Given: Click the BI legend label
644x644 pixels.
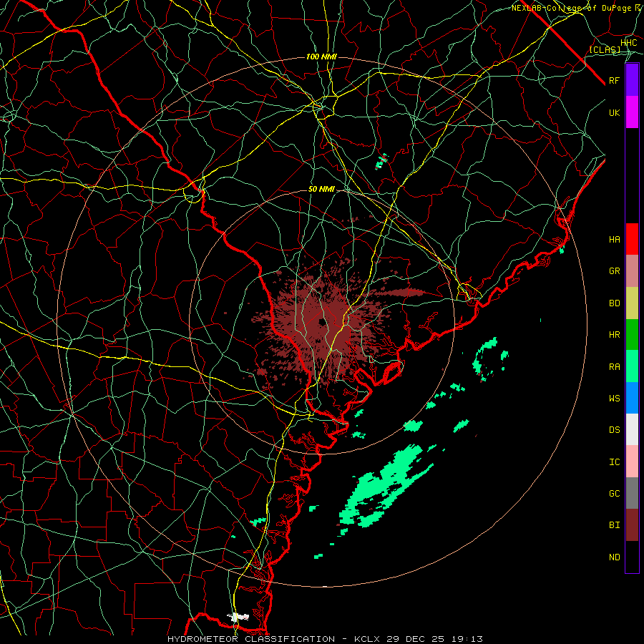Looking at the screenshot, I should click(x=615, y=525).
